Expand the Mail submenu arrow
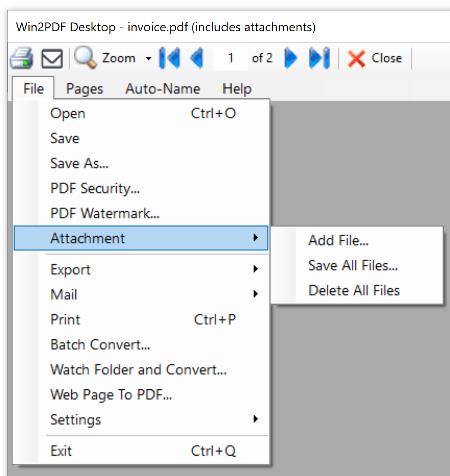The width and height of the screenshot is (450, 476). pos(256,293)
